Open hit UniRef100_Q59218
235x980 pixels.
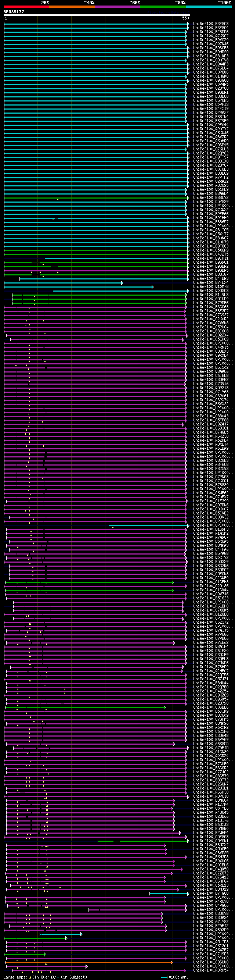tap(211, 388)
